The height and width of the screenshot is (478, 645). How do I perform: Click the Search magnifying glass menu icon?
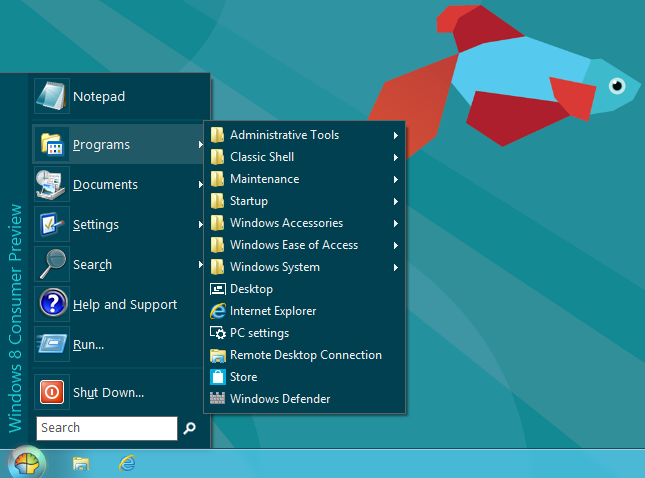click(x=52, y=264)
